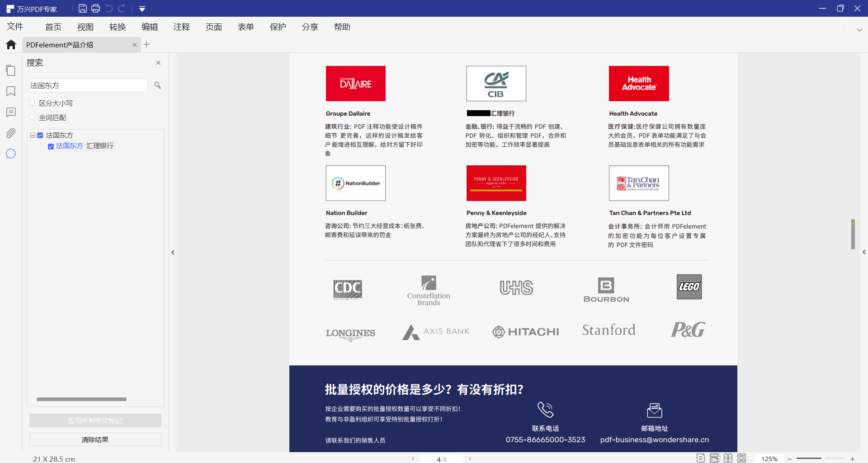868x463 pixels.
Task: Print the document
Action: click(95, 8)
